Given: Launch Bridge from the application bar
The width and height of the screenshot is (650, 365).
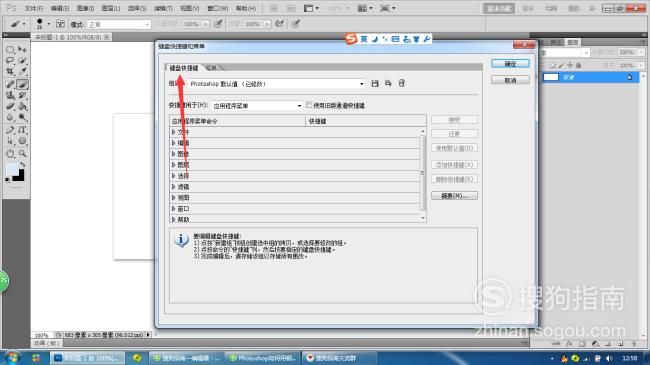Looking at the screenshot, I should (274, 8).
